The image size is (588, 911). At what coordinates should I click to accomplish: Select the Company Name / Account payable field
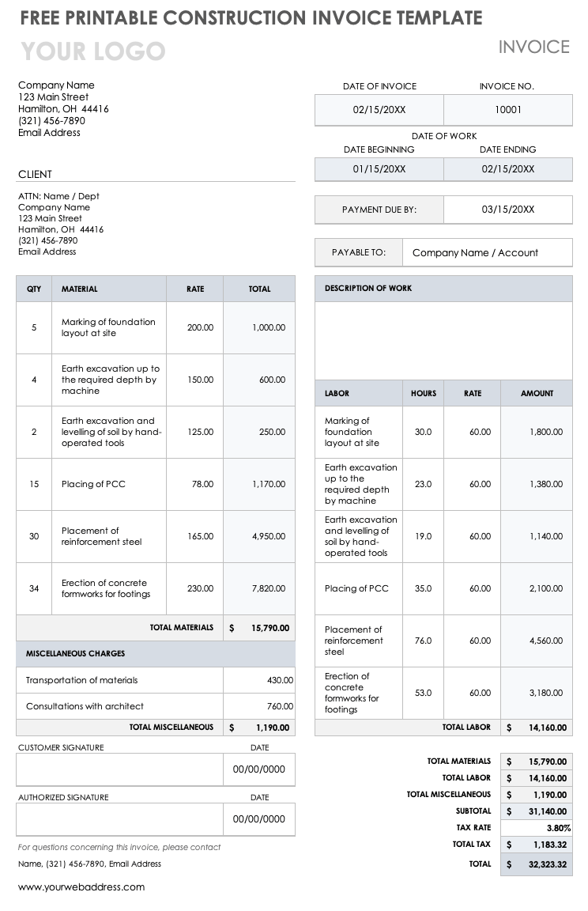(487, 253)
